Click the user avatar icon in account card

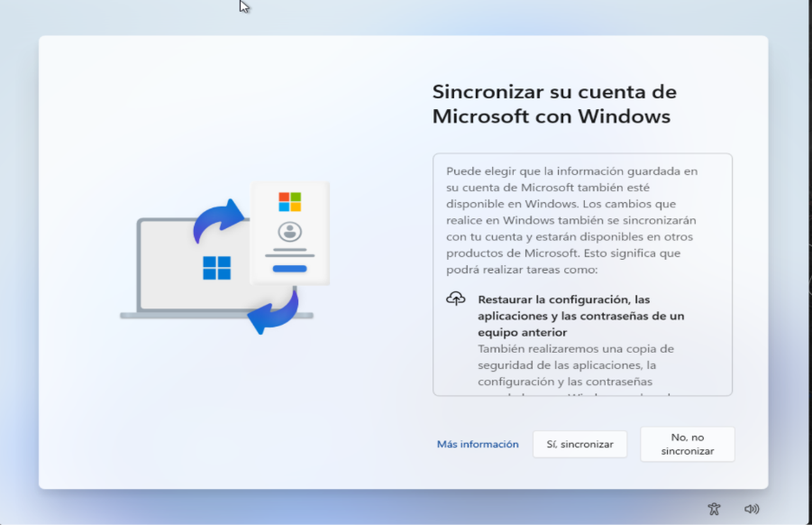[x=289, y=231]
